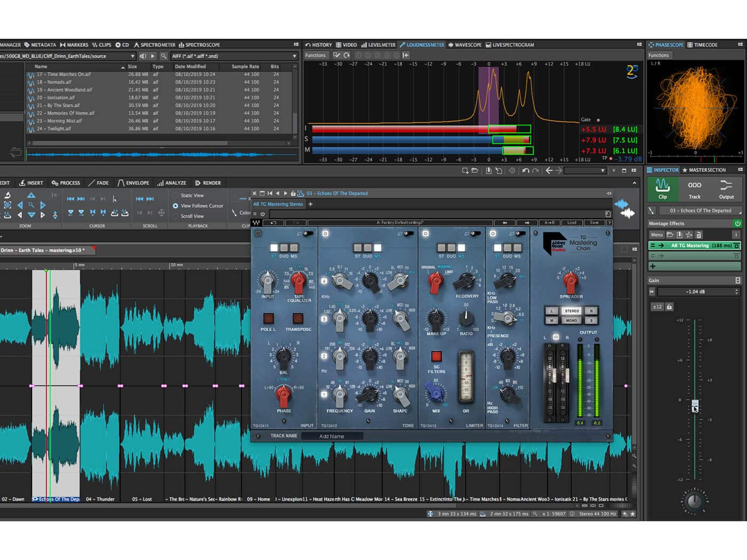Image resolution: width=747 pixels, height=560 pixels.
Task: Click the lock icon in plugin window title bar
Action: coord(293,194)
